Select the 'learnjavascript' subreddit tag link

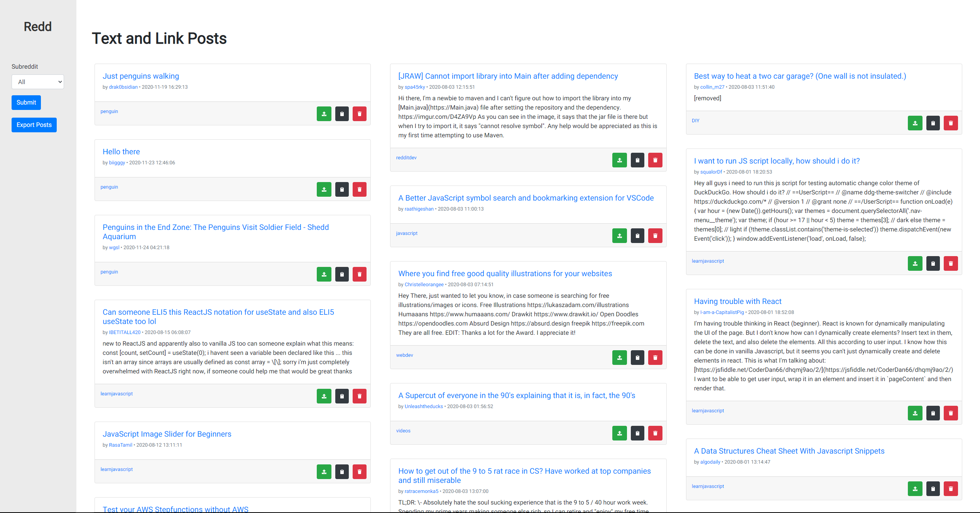coord(117,393)
